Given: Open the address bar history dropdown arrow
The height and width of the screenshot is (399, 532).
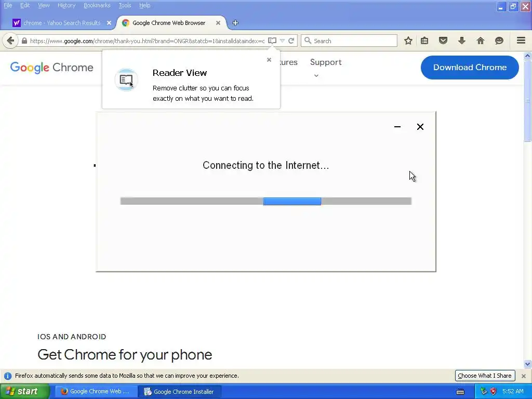Looking at the screenshot, I should (282, 41).
